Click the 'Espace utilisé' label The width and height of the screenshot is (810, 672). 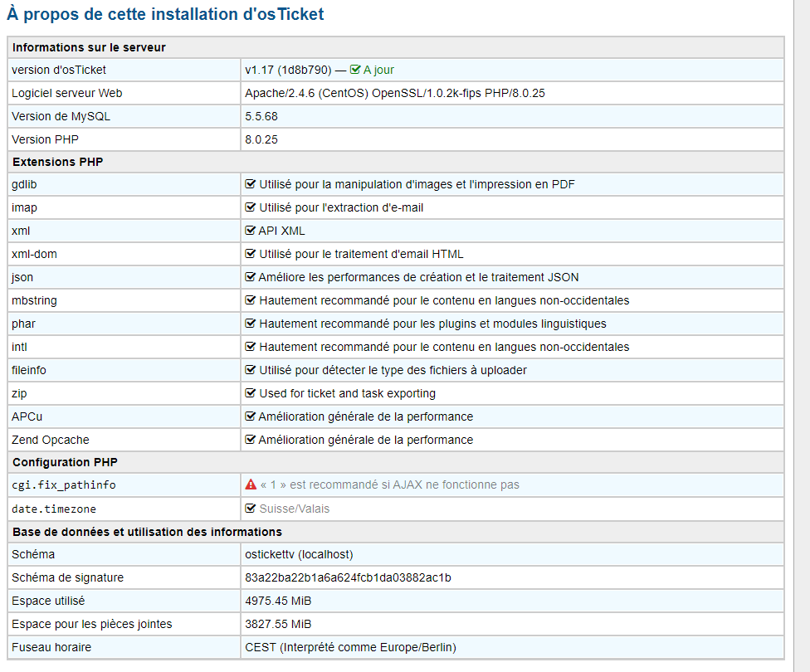tap(48, 601)
